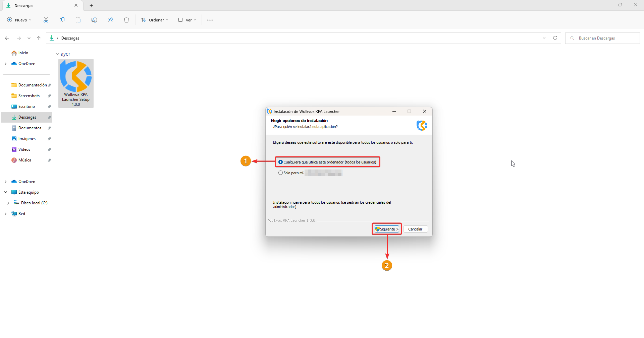Unpin Documentación from quick access
This screenshot has width=644, height=338.
50,85
